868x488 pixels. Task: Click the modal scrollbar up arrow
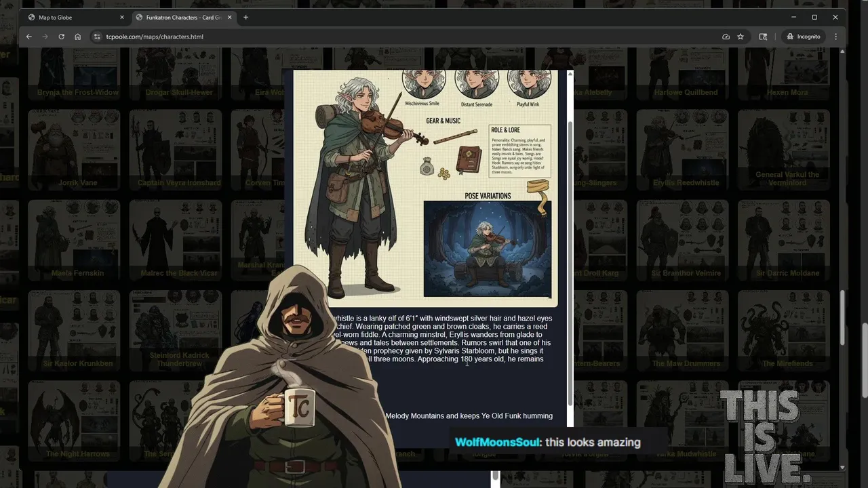point(570,73)
